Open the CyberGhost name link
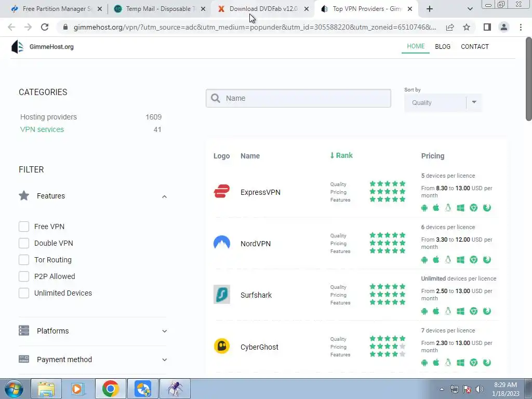 pyautogui.click(x=259, y=347)
